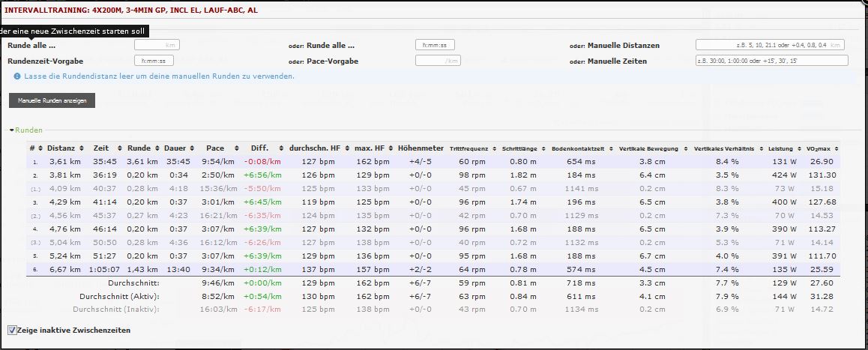Sort by the Höhenmeter column header
This screenshot has height=350, width=868.
point(421,148)
